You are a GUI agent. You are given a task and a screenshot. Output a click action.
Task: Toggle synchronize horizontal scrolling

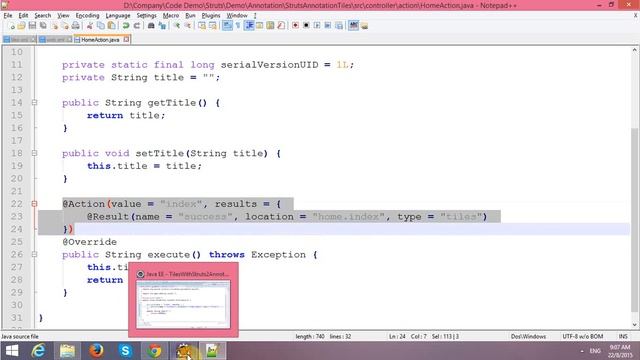pyautogui.click(x=213, y=26)
